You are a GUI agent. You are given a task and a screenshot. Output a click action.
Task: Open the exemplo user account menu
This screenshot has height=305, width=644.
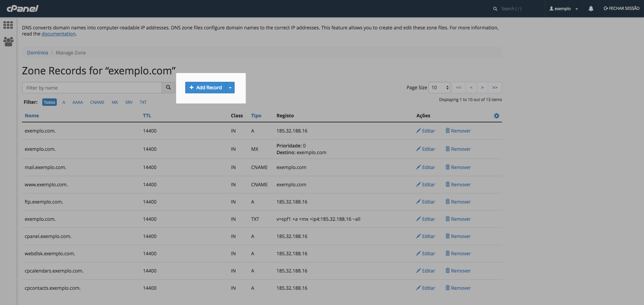pos(564,9)
